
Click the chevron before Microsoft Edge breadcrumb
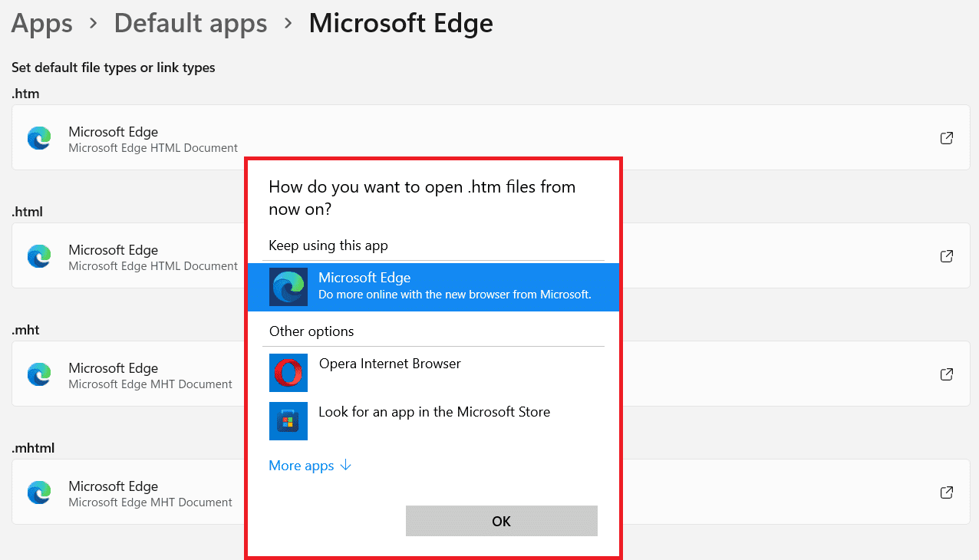(x=287, y=24)
